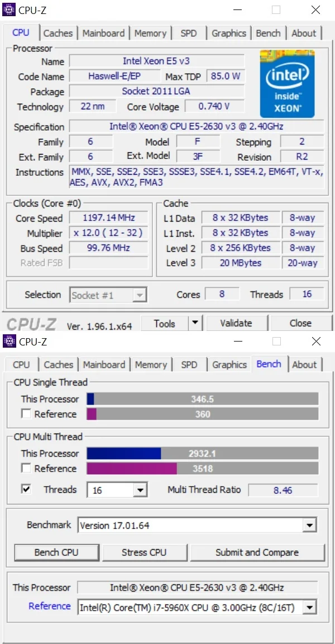Click the Tools button
The image size is (335, 644).
tap(165, 323)
